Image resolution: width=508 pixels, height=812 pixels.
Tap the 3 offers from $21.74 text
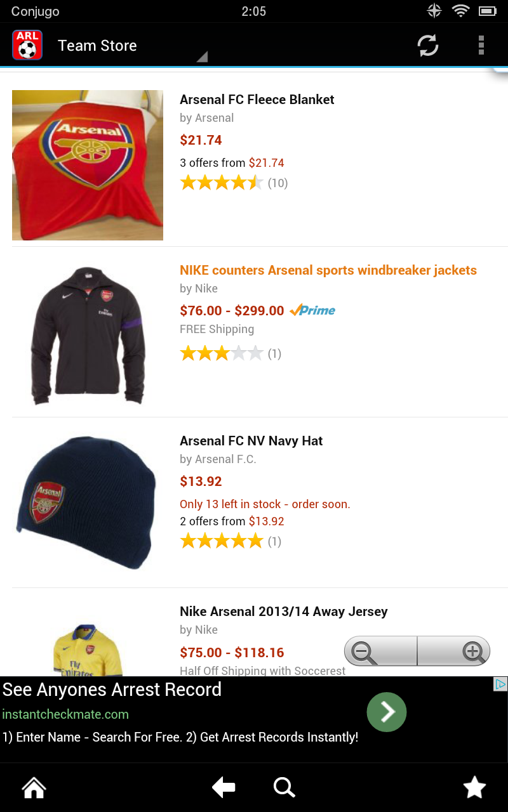coord(232,162)
